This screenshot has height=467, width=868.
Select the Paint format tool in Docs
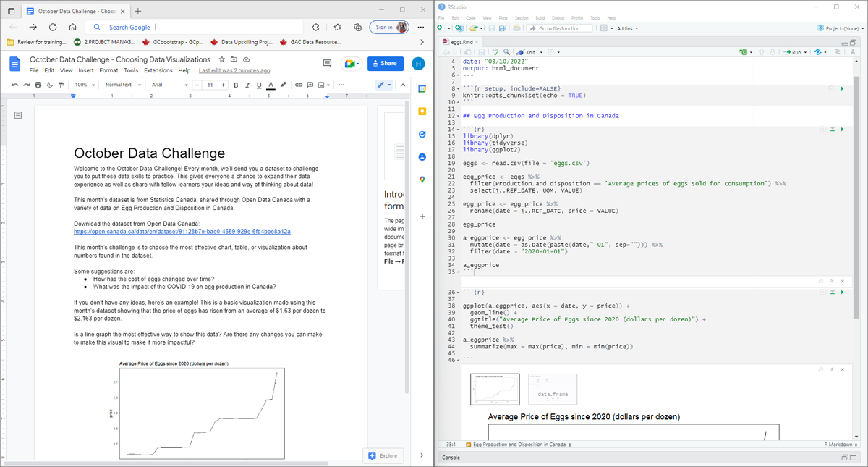point(62,85)
